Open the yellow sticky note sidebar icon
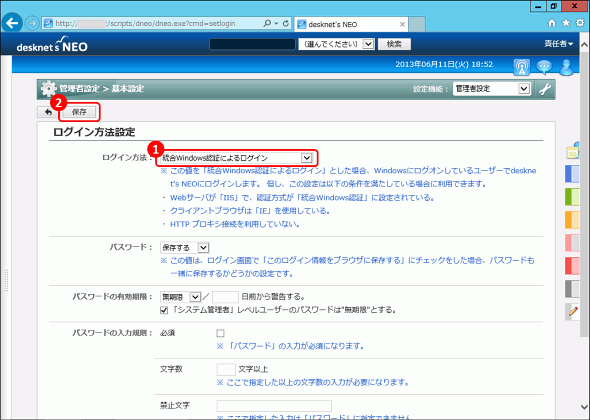590x420 pixels. [573, 151]
